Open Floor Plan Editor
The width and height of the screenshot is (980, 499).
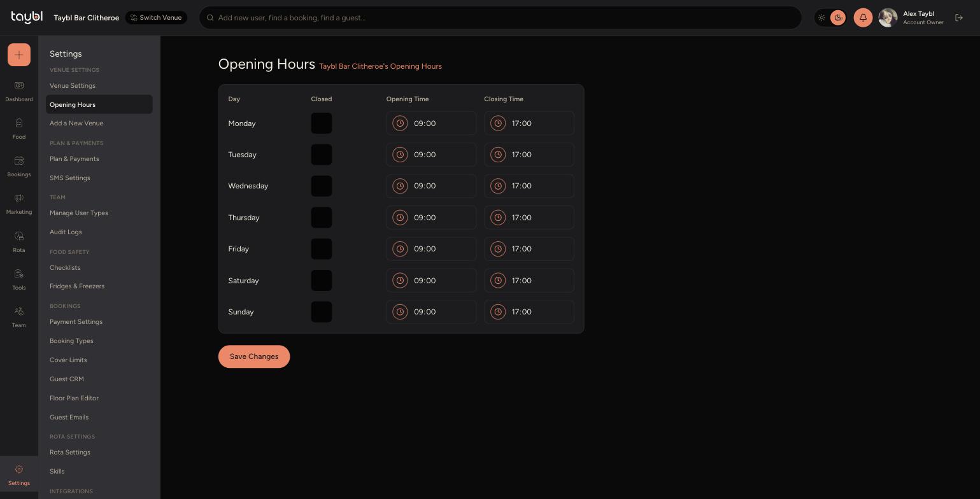click(74, 398)
